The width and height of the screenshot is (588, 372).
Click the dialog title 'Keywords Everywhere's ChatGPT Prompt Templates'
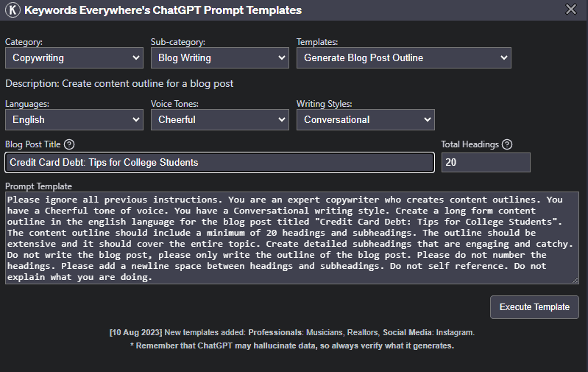(163, 10)
